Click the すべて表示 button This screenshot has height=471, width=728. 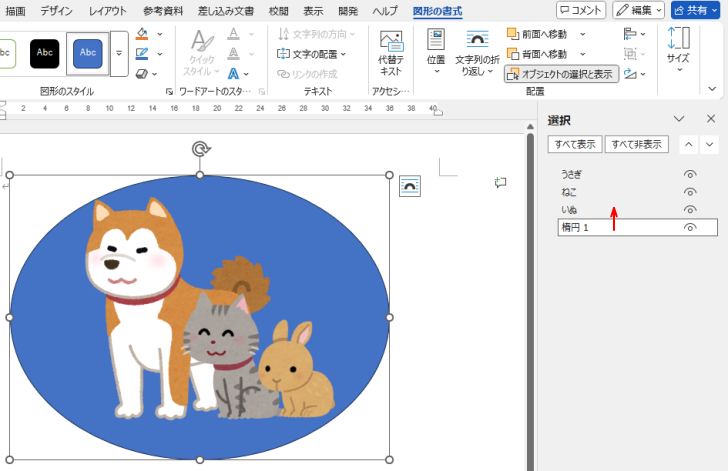(x=575, y=144)
